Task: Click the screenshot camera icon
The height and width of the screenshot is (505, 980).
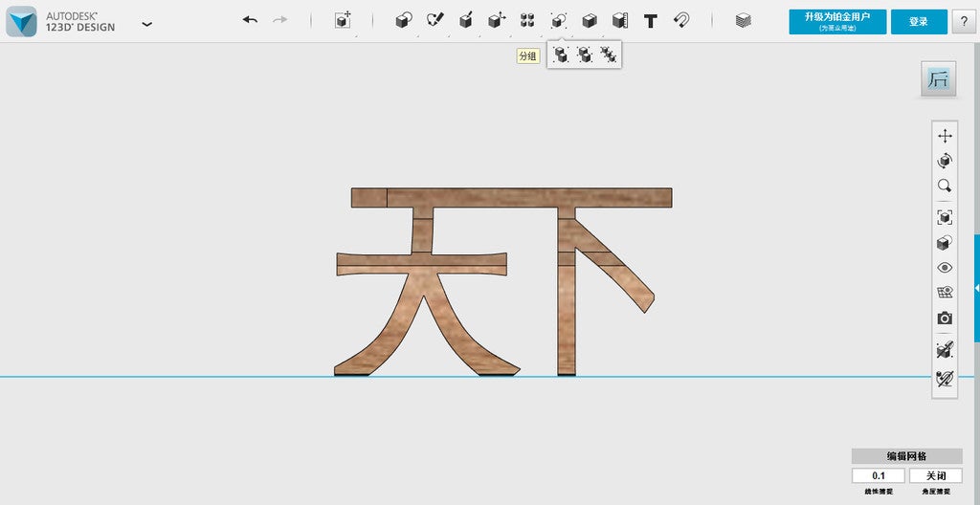Action: 945,318
